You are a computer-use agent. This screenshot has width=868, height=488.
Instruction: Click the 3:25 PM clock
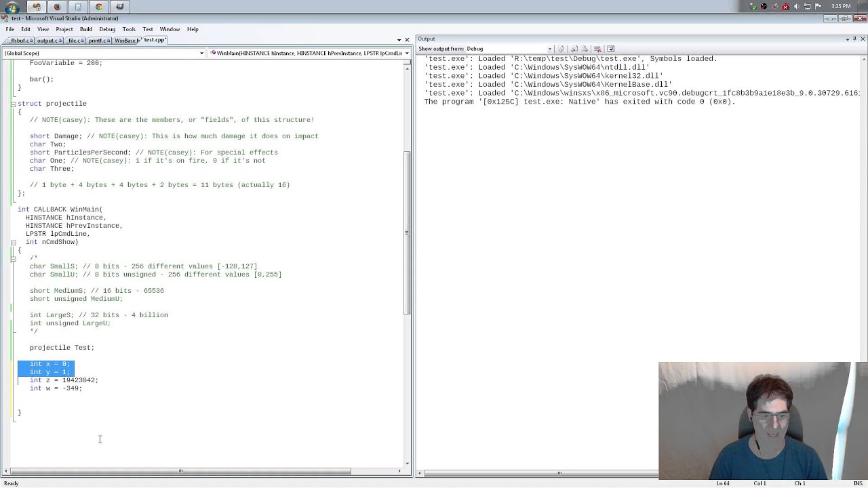click(841, 7)
